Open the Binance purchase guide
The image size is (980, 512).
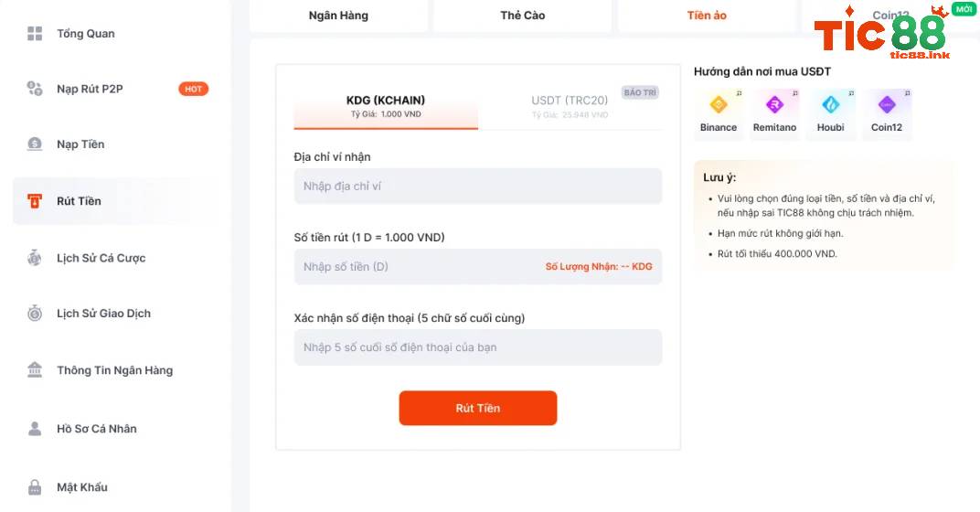pos(719,112)
